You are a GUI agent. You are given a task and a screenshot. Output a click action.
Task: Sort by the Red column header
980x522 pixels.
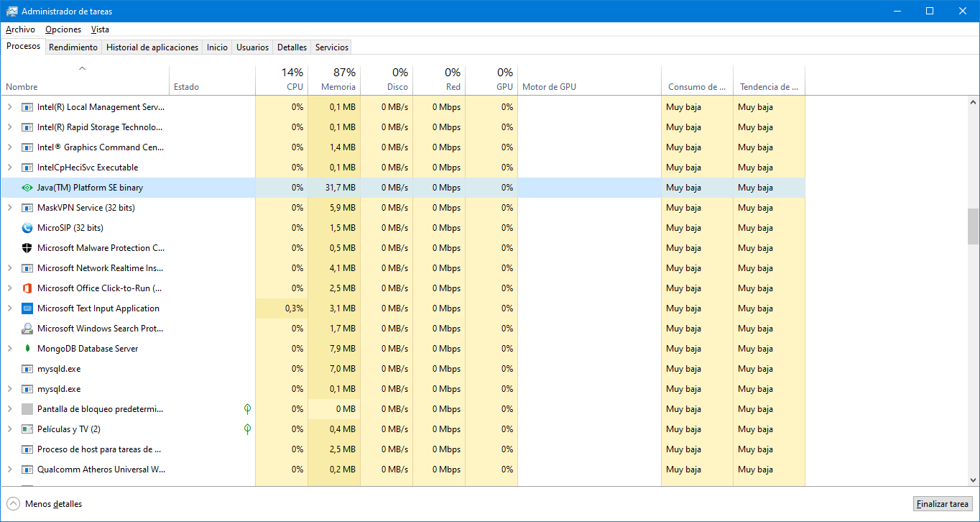439,80
